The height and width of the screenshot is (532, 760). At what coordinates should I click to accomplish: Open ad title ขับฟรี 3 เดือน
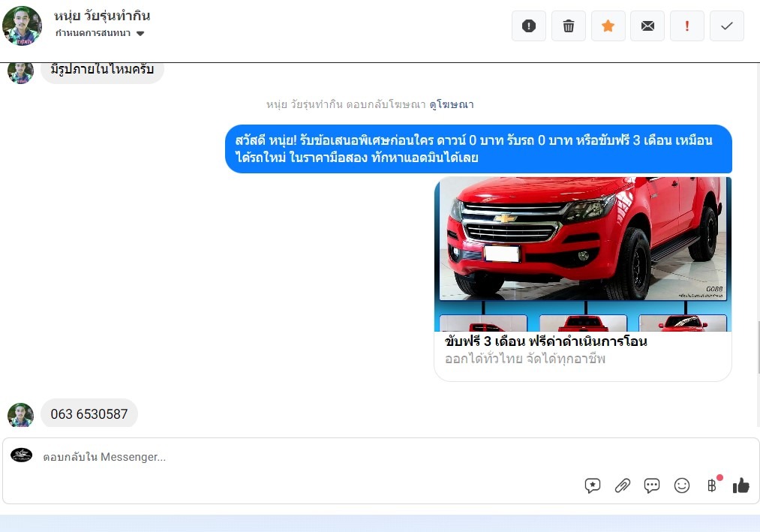point(545,341)
